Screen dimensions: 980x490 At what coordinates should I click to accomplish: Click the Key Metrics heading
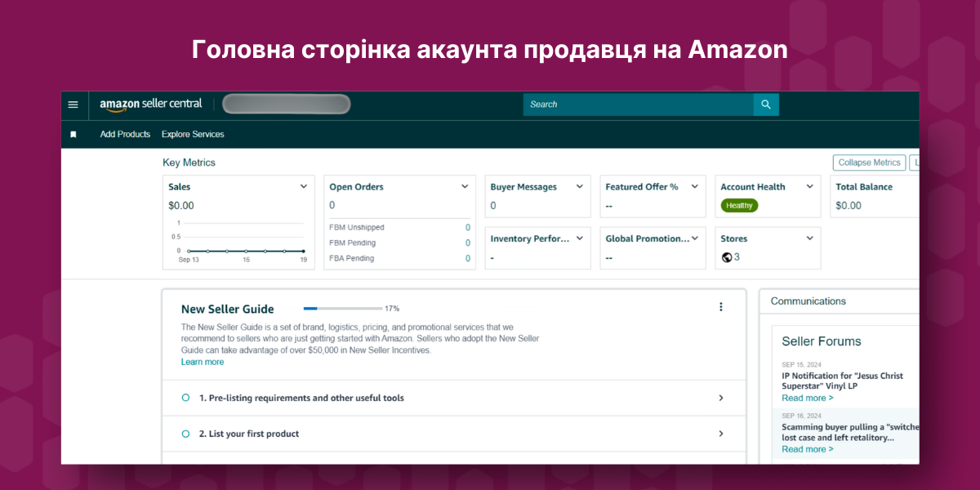click(189, 163)
